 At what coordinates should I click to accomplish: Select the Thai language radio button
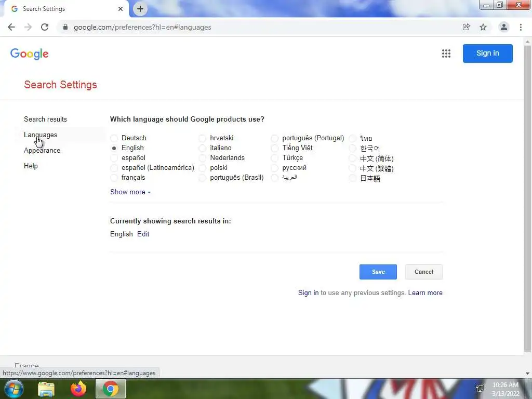pyautogui.click(x=353, y=138)
